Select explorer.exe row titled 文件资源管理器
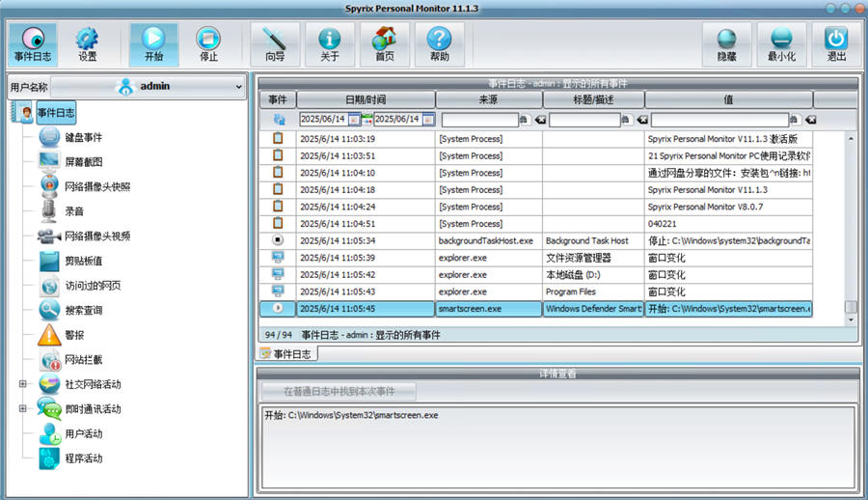Image resolution: width=868 pixels, height=500 pixels. pos(536,258)
